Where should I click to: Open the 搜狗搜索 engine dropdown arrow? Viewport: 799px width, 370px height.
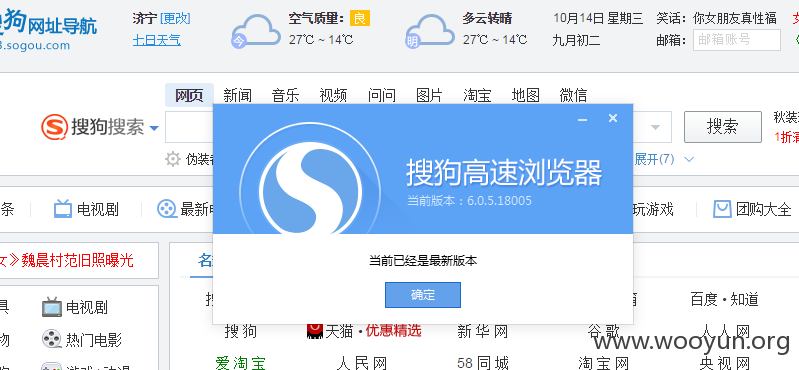click(154, 128)
